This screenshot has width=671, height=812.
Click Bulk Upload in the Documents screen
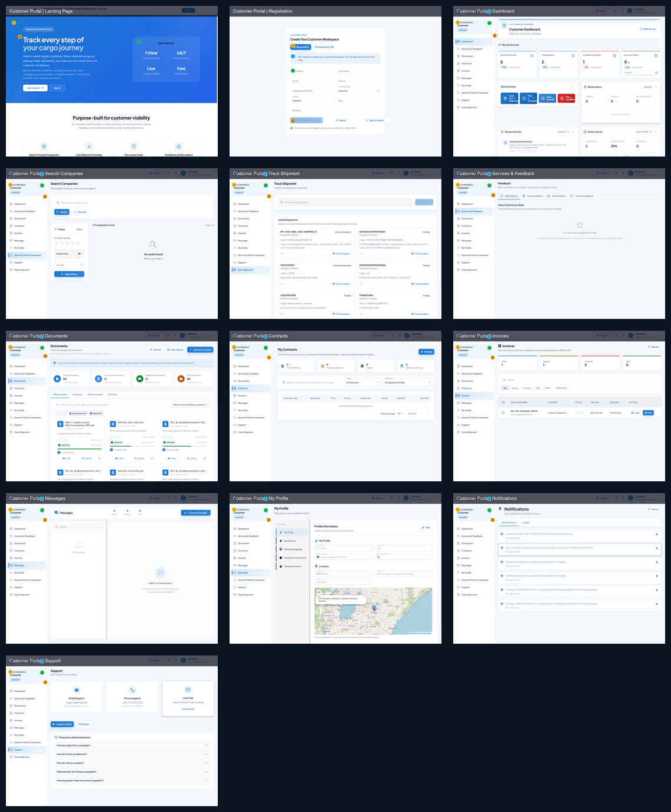click(175, 350)
